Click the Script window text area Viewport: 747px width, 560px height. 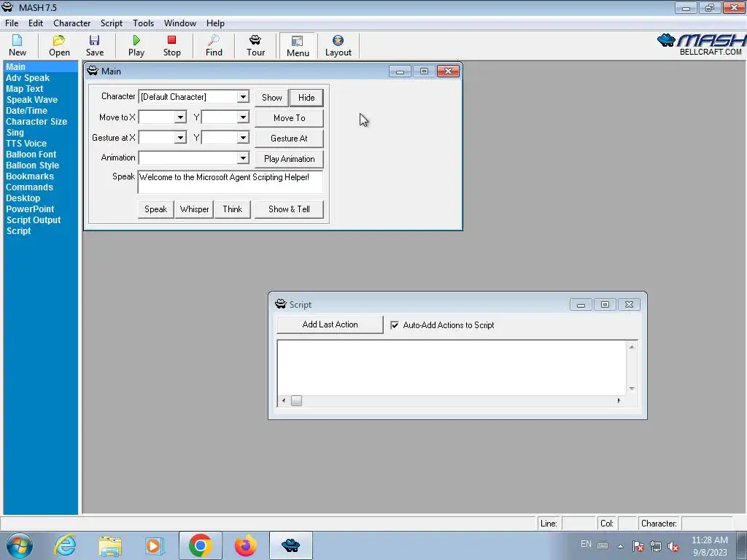452,367
